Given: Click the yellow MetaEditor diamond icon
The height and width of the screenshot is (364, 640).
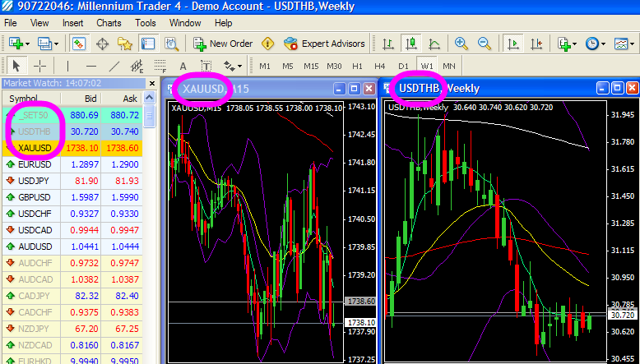Looking at the screenshot, I should (267, 44).
